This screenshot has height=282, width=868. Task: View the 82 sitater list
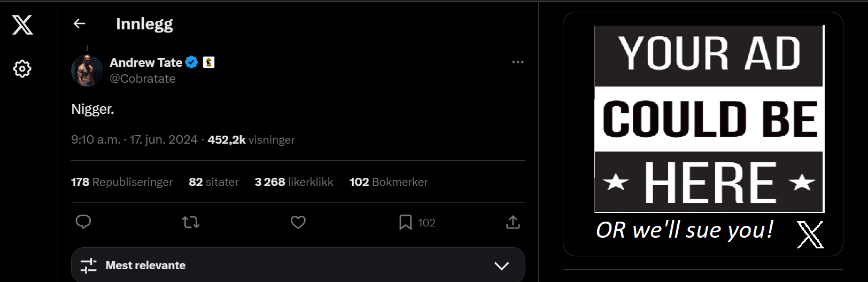pos(214,182)
